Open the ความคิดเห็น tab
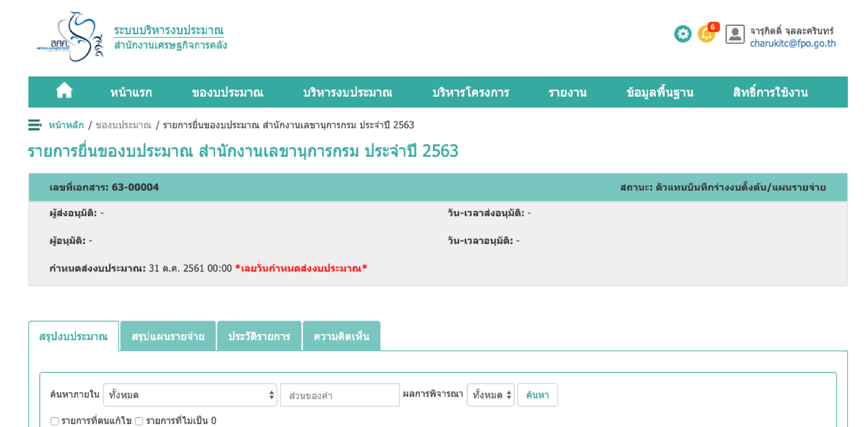Image resolution: width=868 pixels, height=427 pixels. 342,336
